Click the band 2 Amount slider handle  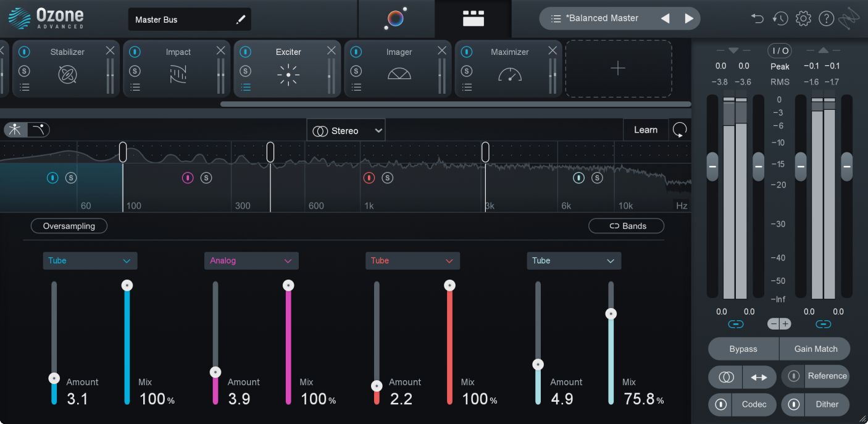(215, 372)
